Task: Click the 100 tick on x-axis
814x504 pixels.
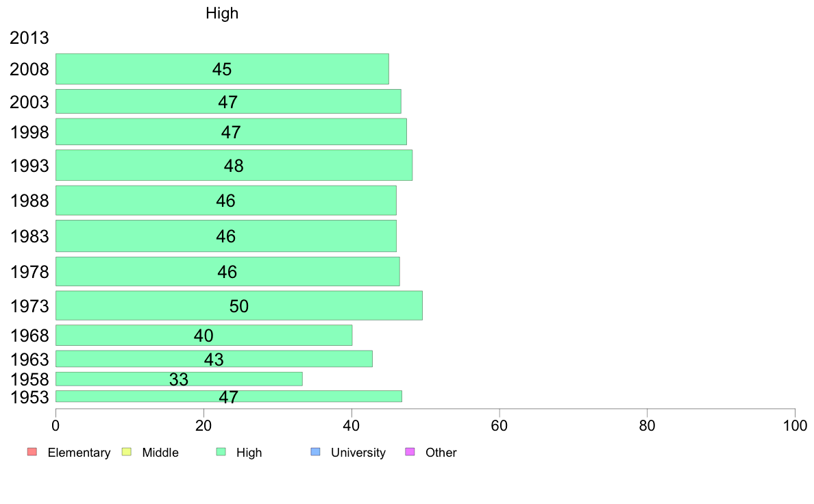Action: point(795,426)
